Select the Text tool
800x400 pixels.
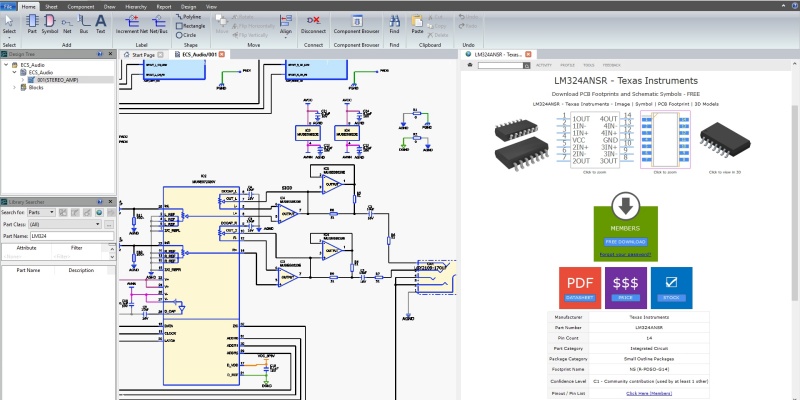101,24
